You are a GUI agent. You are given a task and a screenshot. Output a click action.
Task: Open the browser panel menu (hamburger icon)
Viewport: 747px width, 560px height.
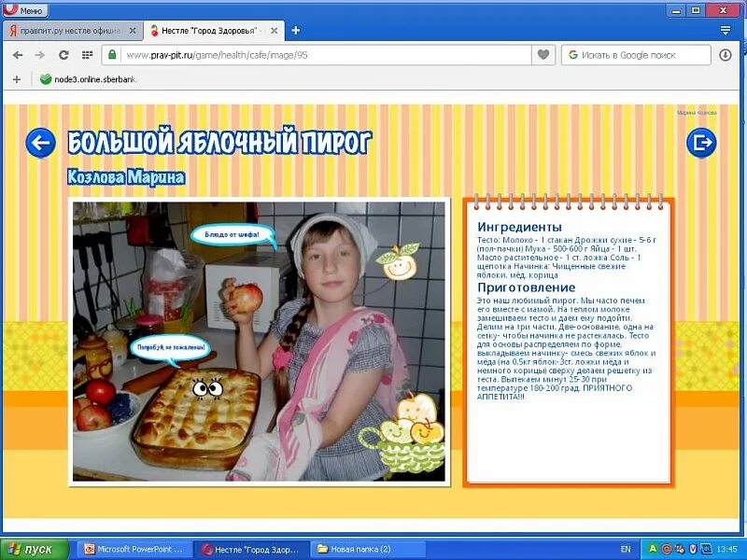(724, 29)
